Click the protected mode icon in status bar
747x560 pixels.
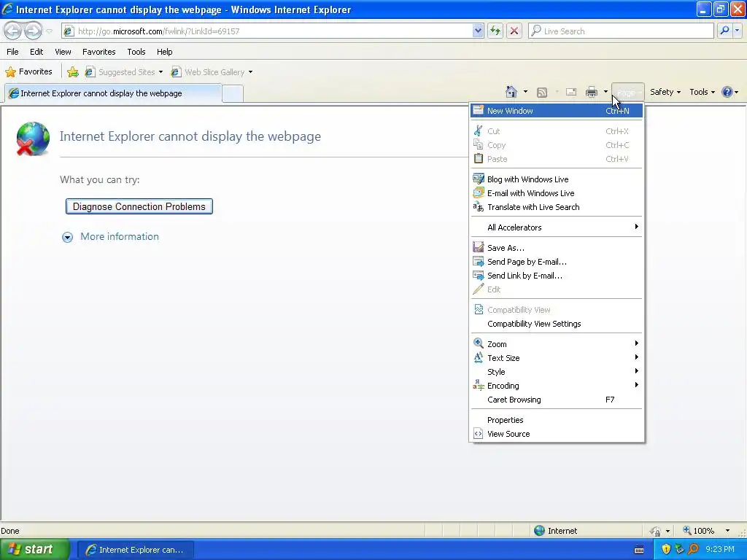click(x=656, y=531)
